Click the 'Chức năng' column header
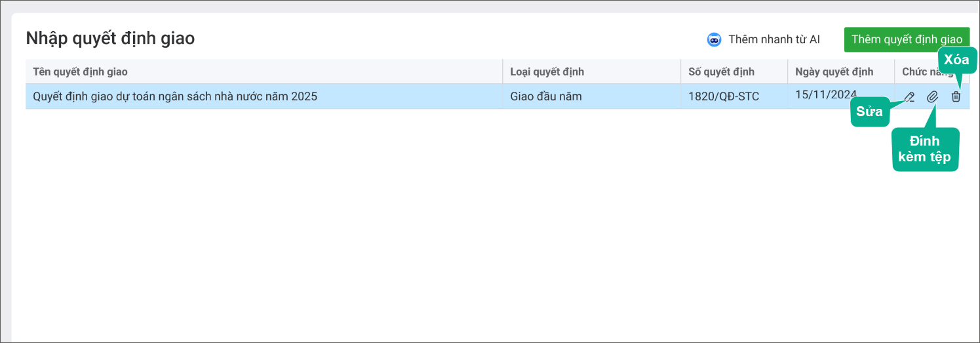This screenshot has width=980, height=343. click(921, 71)
